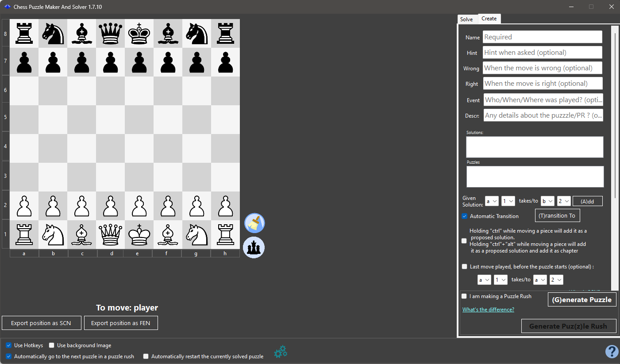Pick the black knight on g8
620x364 pixels.
[x=197, y=33]
